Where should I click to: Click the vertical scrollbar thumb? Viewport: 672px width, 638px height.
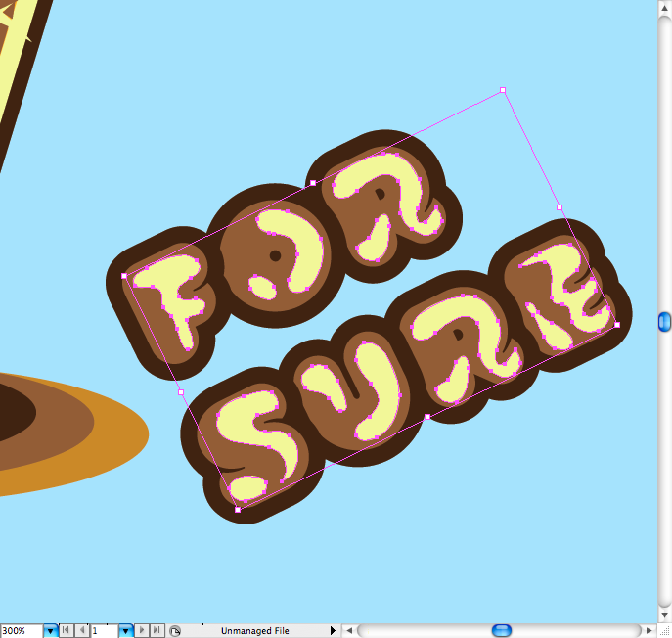click(x=664, y=320)
